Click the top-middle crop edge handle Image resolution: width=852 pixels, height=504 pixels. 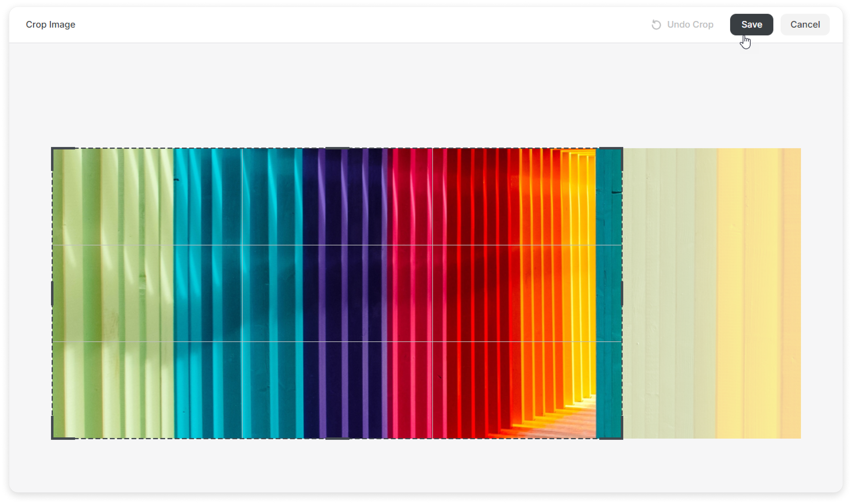point(337,148)
